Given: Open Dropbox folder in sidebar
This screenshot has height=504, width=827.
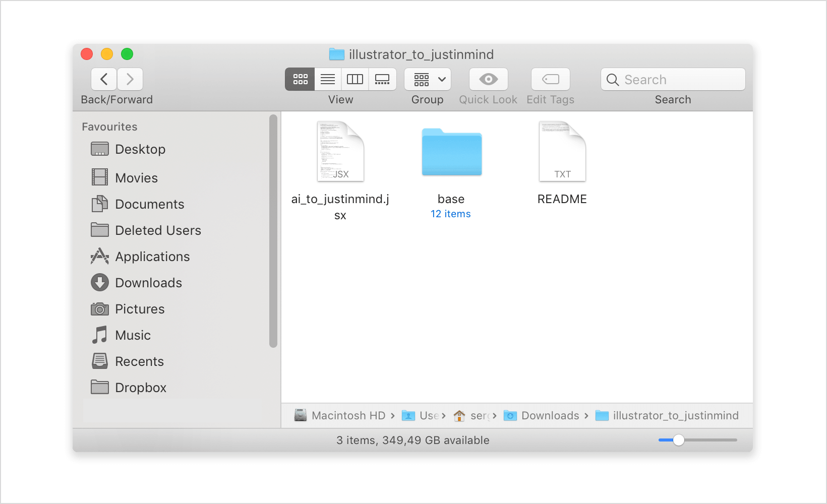Looking at the screenshot, I should pyautogui.click(x=140, y=388).
